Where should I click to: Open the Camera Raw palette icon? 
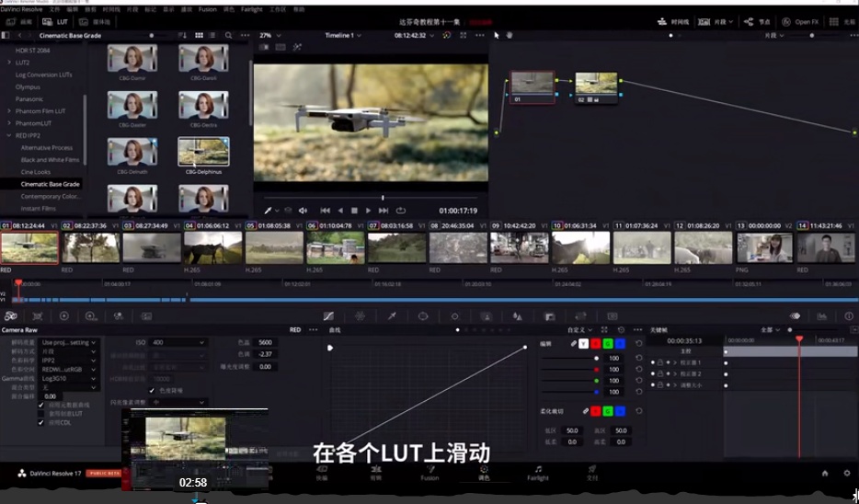(x=10, y=316)
